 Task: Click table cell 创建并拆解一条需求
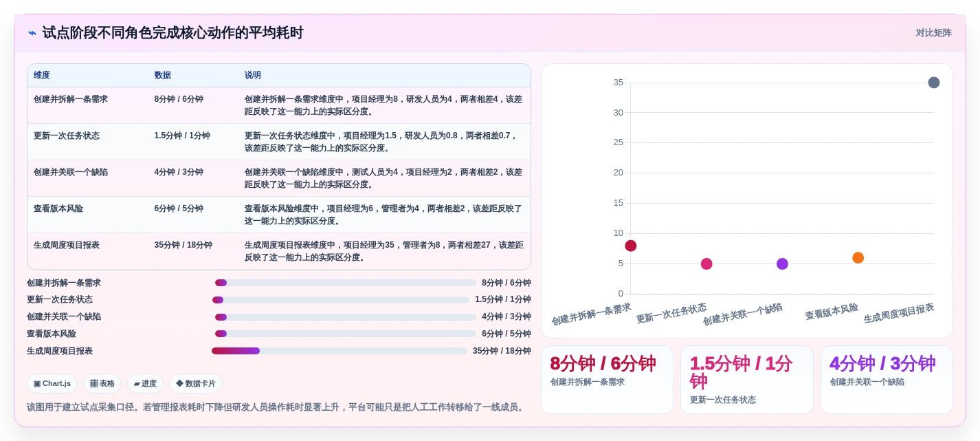click(x=71, y=99)
